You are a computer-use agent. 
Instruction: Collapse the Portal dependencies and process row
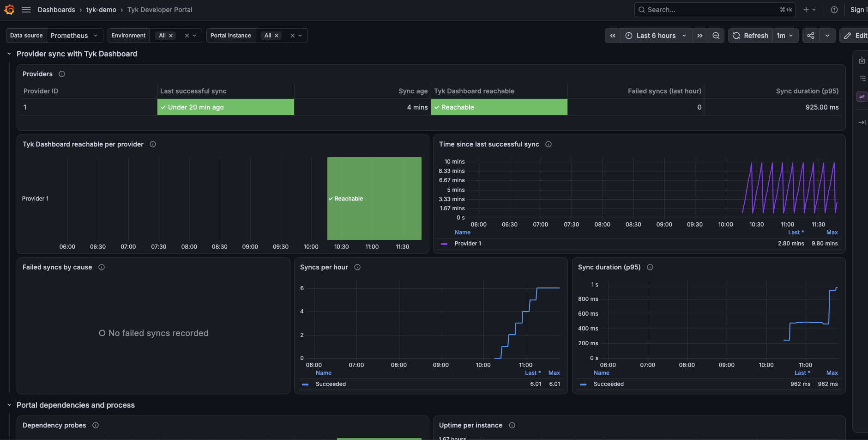pos(9,405)
